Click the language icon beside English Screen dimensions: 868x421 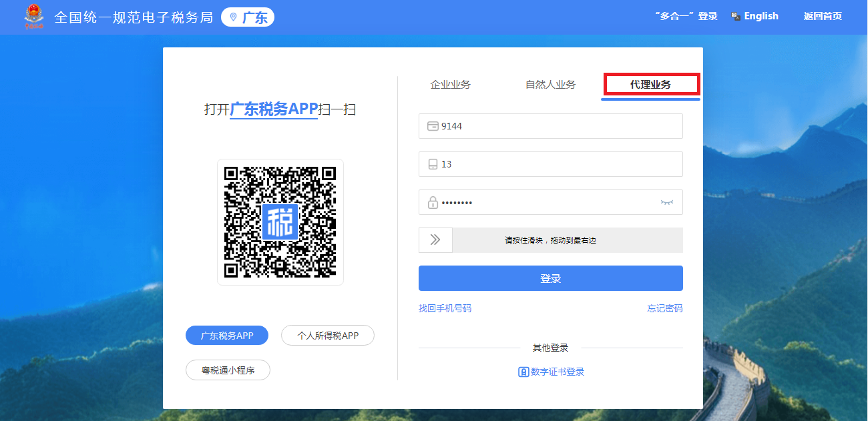tap(736, 17)
